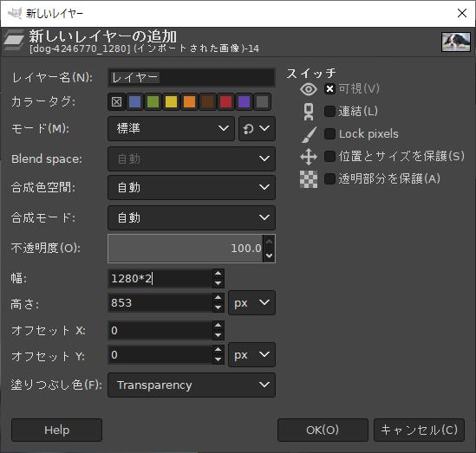The height and width of the screenshot is (453, 476).
Task: Enable the Lock pixels checkbox
Action: [329, 133]
